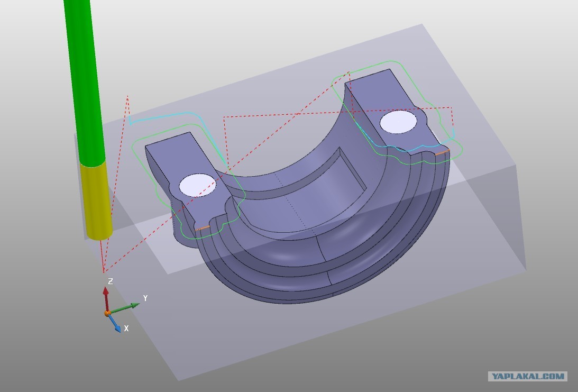The height and width of the screenshot is (392, 578).
Task: Select the yellow cutter tip of the tool
Action: coord(97,201)
